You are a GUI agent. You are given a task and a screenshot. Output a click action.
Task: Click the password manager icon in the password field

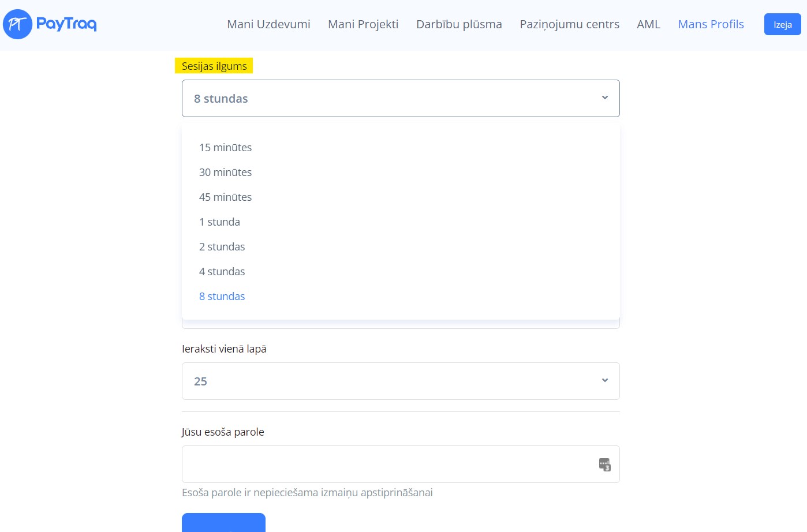[604, 464]
